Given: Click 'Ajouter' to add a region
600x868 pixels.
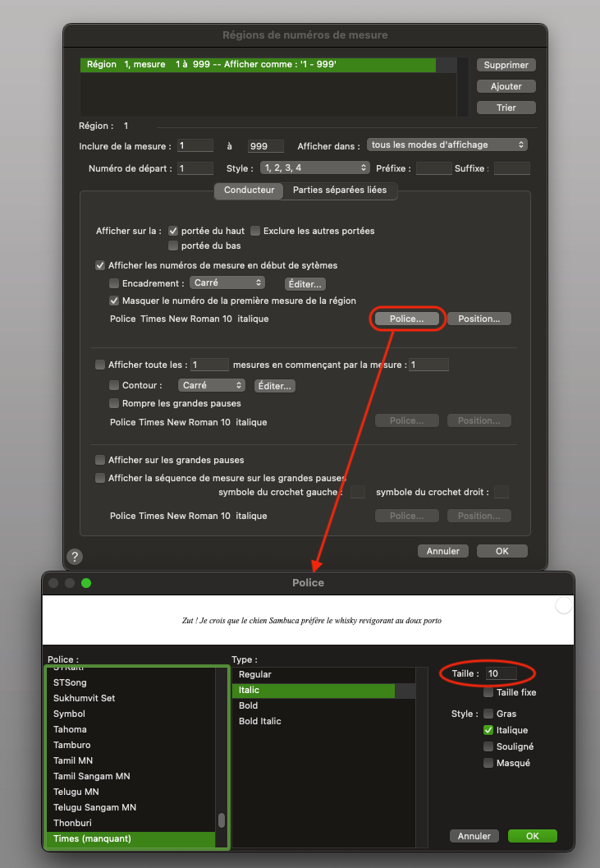Looking at the screenshot, I should tap(506, 86).
